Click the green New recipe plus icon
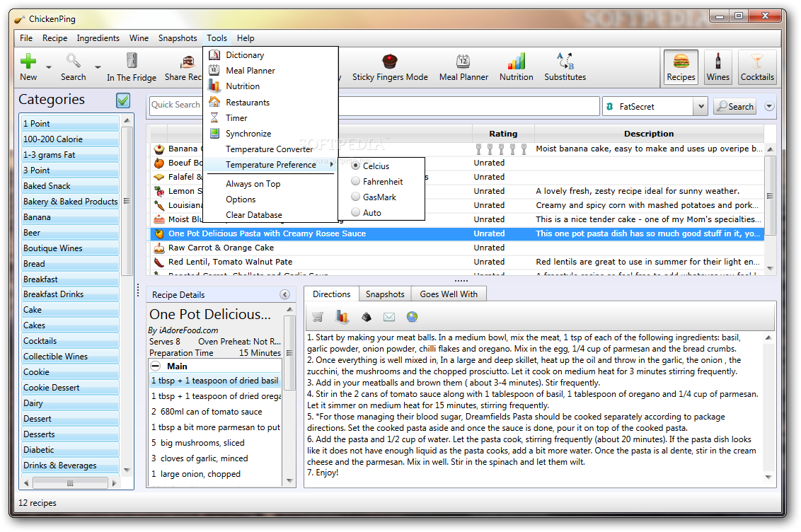Viewport: 801px width, 532px height. point(28,62)
